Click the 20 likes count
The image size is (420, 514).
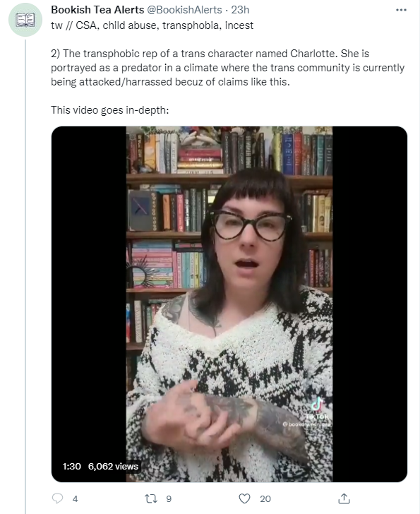(265, 499)
